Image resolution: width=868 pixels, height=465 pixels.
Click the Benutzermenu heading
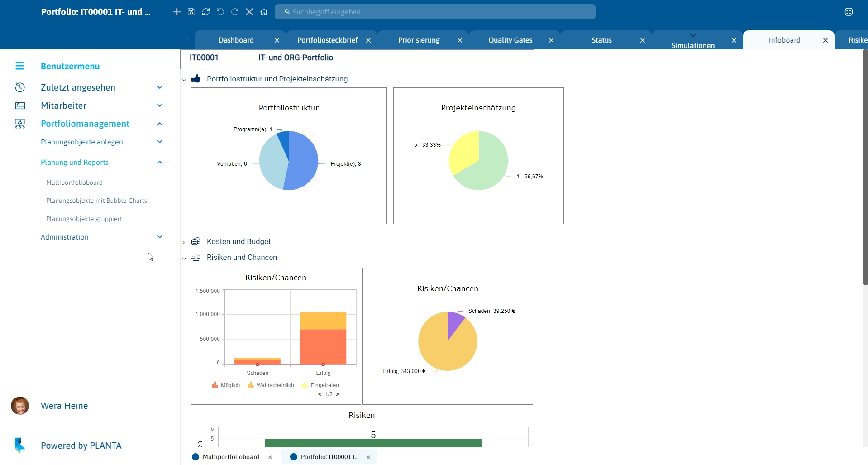pyautogui.click(x=70, y=66)
